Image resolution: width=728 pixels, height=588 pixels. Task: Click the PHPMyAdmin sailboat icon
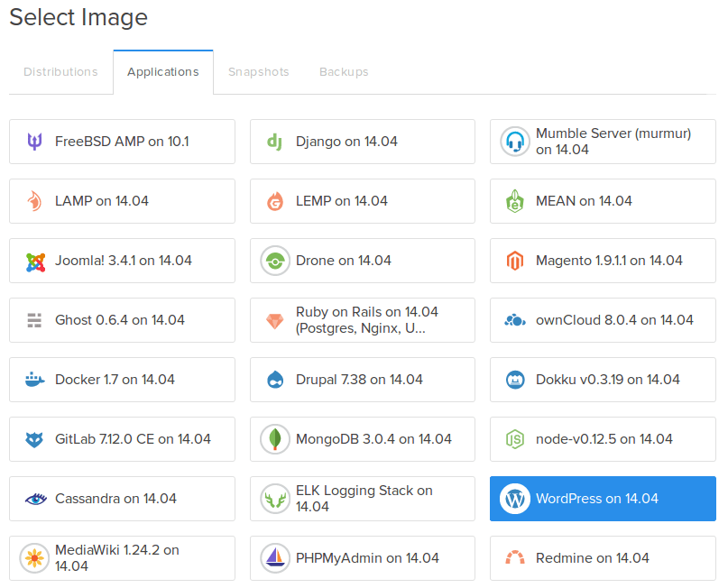click(x=275, y=558)
